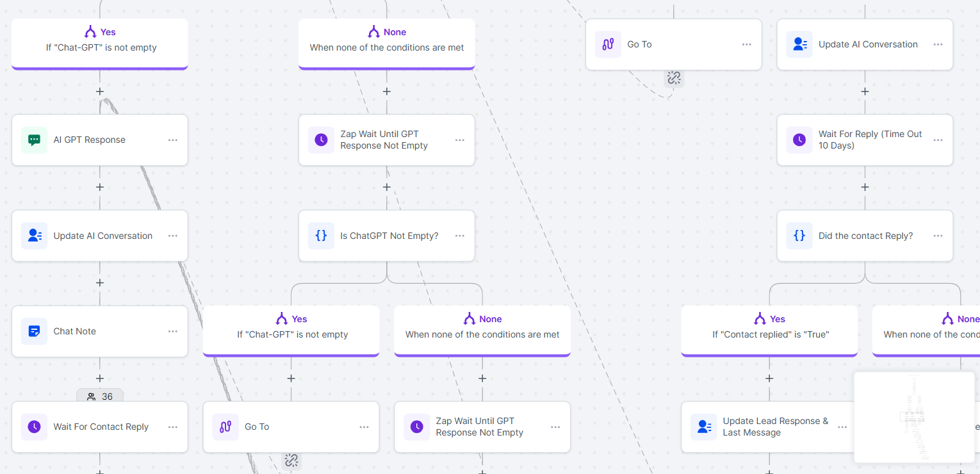980x474 pixels.
Task: Click the 36 contacts badge icon
Action: click(92, 396)
